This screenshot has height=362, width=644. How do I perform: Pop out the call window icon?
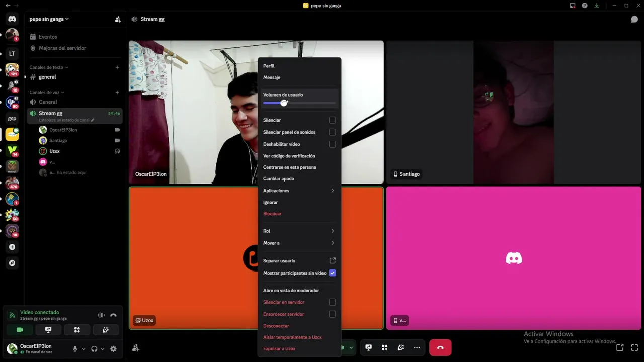point(620,347)
